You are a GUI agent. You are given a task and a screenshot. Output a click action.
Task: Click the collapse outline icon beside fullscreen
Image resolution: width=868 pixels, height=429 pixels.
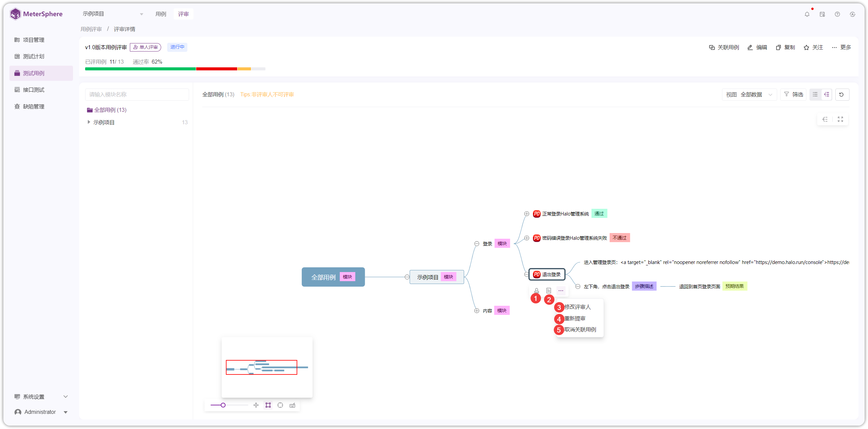pos(825,119)
